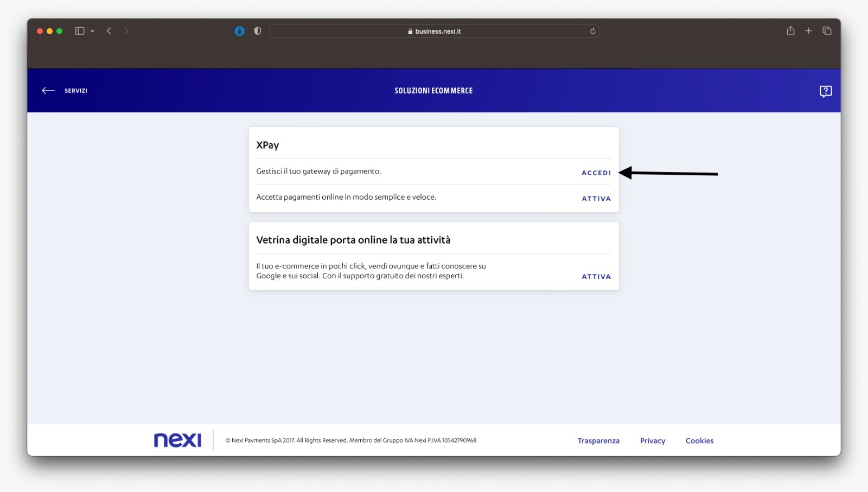The image size is (868, 492).
Task: Toggle the Safari sidebar icon
Action: (x=80, y=31)
